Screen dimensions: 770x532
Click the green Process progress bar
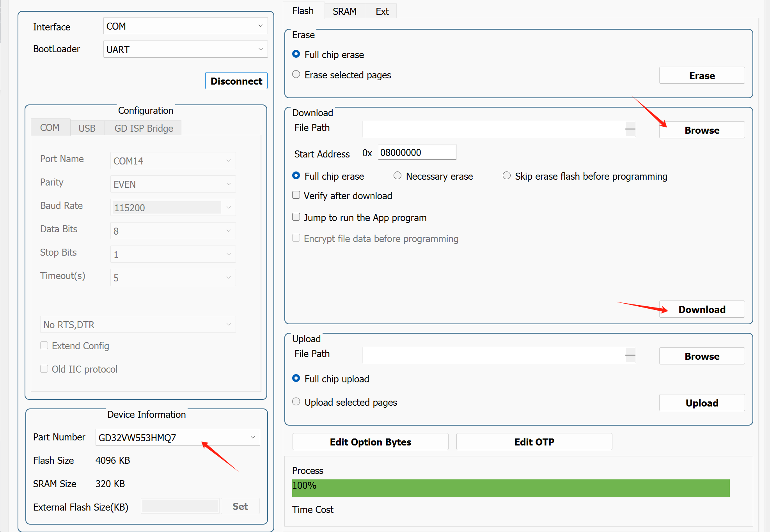(510, 488)
